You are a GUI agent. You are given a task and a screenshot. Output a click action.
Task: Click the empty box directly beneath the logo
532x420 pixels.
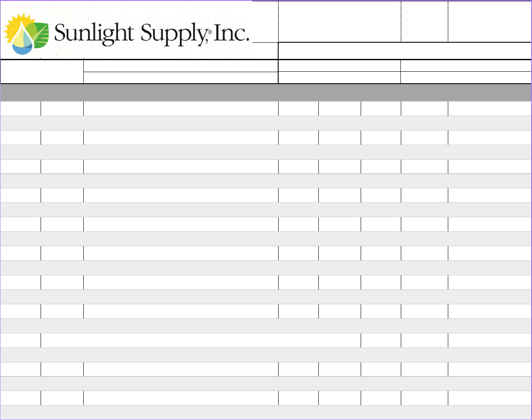42,72
